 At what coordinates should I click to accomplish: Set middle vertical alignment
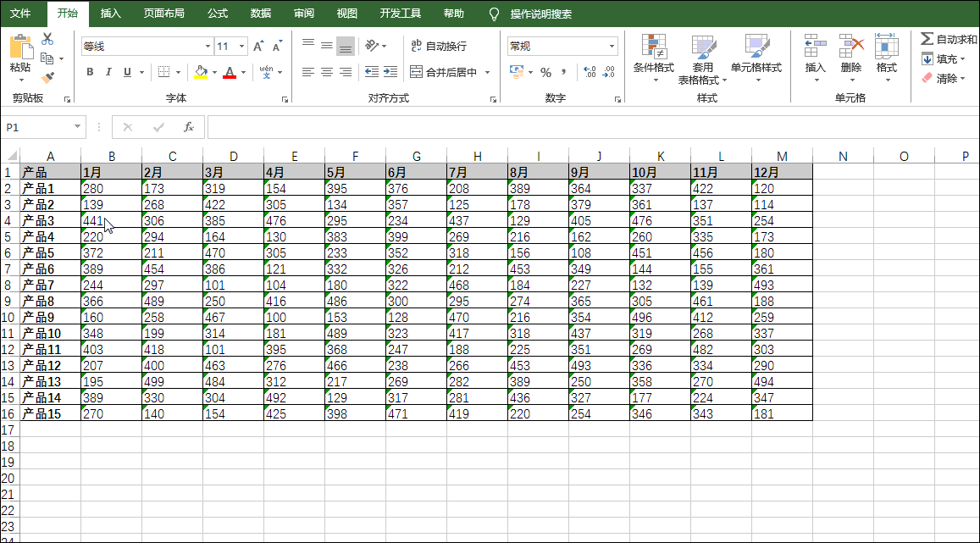click(x=327, y=45)
